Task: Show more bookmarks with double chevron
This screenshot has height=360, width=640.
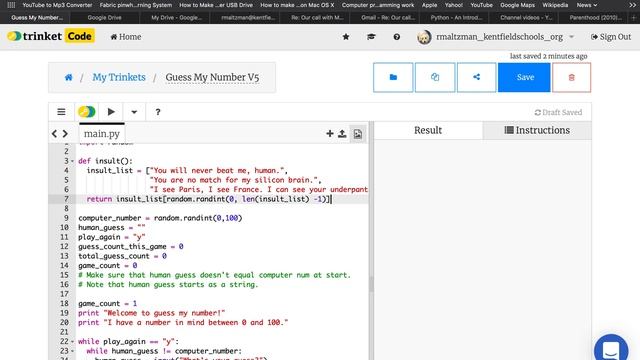Action: click(632, 5)
